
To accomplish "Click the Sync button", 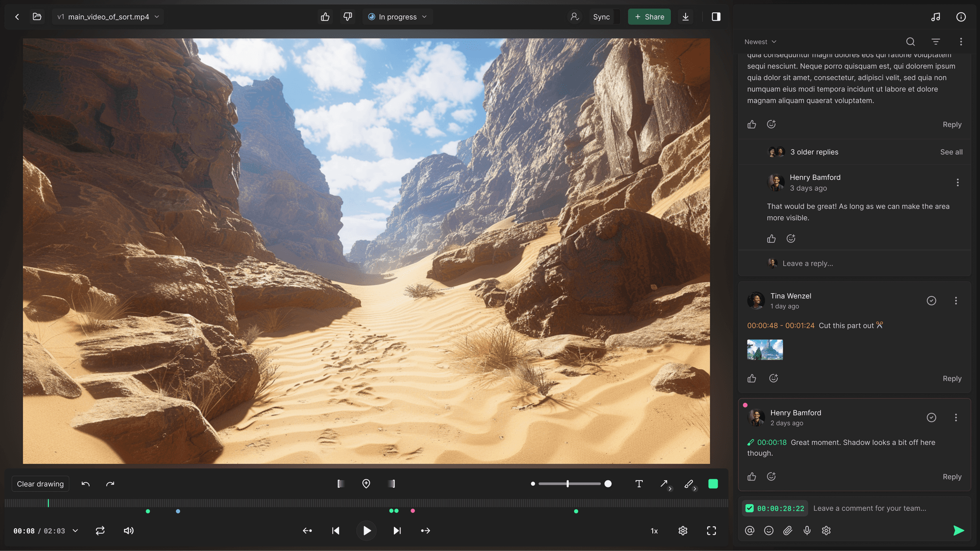I will point(601,17).
